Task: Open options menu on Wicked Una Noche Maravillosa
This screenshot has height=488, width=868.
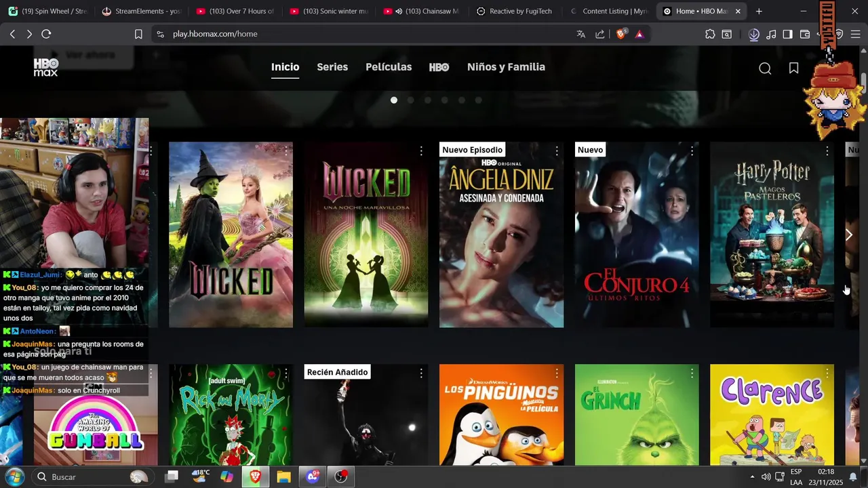Action: [421, 150]
